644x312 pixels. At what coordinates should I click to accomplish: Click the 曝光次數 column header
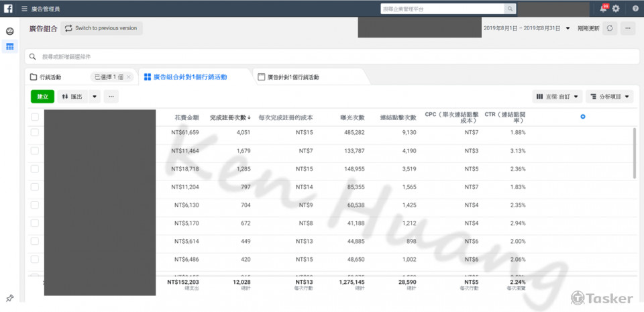pos(352,117)
